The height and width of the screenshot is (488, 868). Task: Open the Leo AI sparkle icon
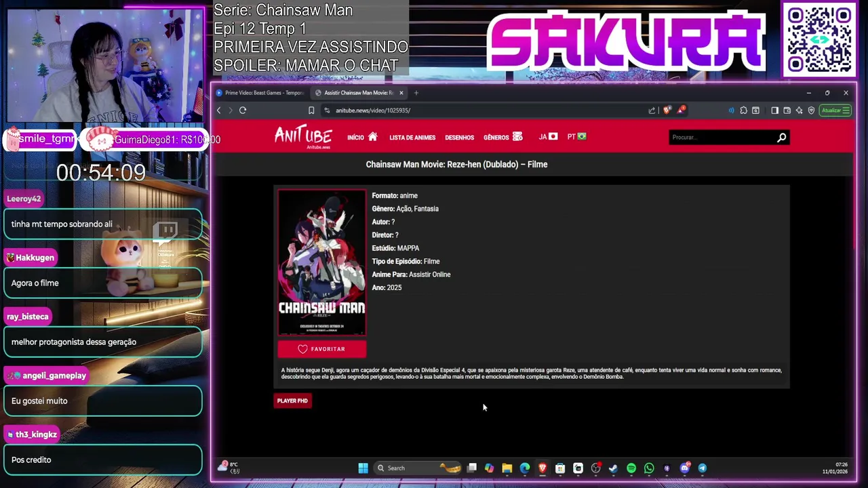pyautogui.click(x=799, y=110)
